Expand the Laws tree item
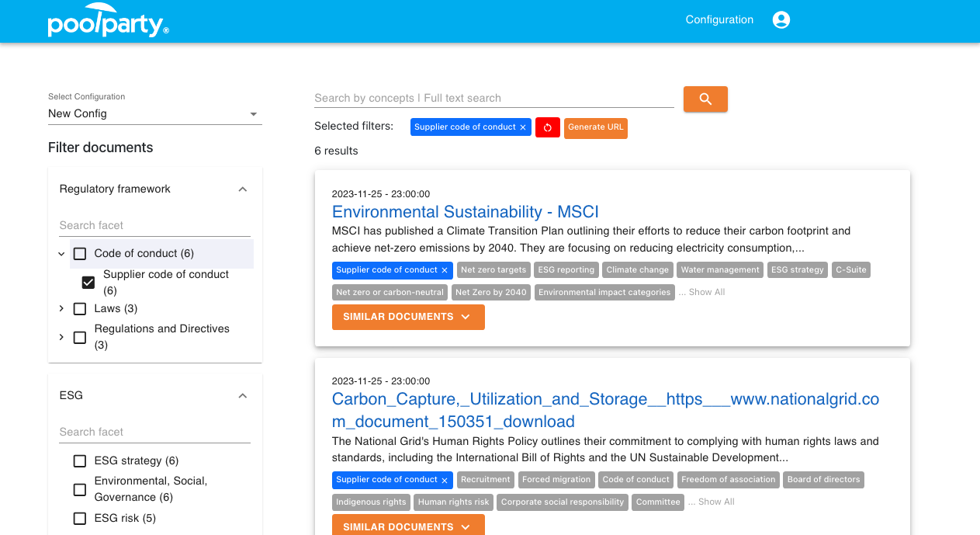 tap(61, 309)
